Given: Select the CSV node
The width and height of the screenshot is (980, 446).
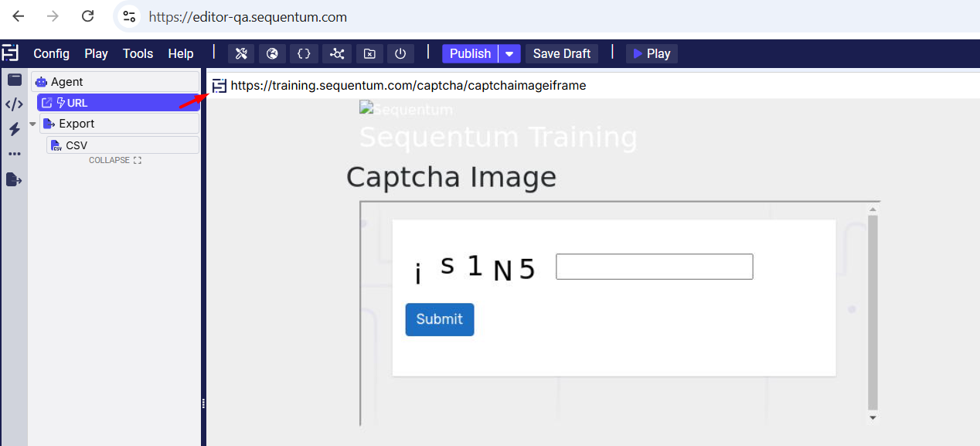Looking at the screenshot, I should [123, 145].
